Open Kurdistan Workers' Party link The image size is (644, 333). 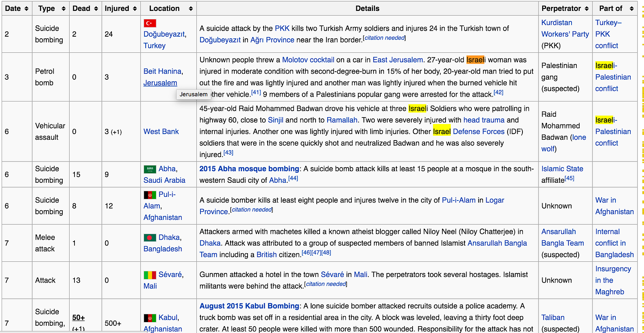coord(565,28)
